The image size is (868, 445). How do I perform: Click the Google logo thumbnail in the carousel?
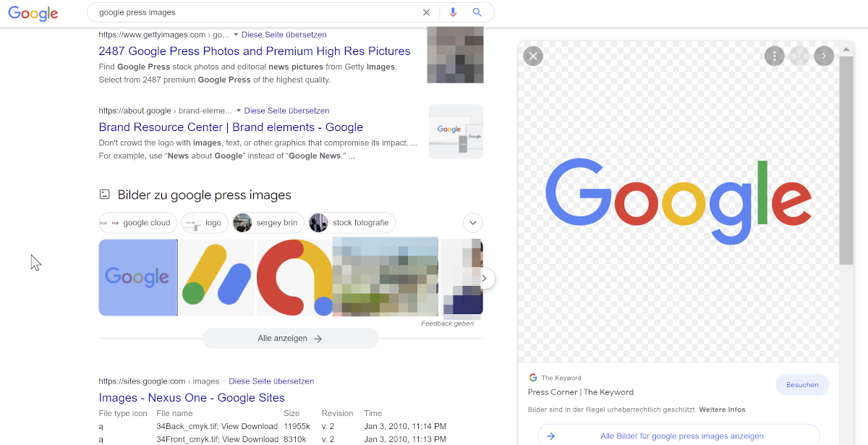pyautogui.click(x=137, y=278)
